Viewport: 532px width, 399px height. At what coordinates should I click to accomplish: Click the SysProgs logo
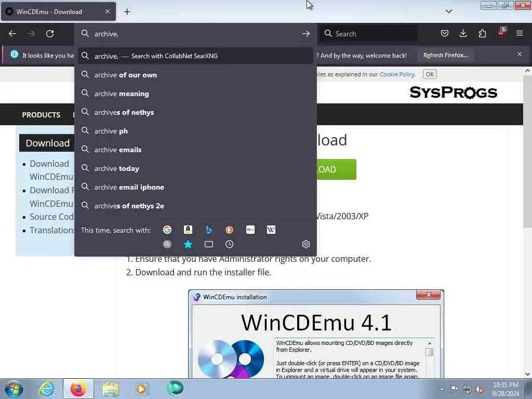click(453, 92)
